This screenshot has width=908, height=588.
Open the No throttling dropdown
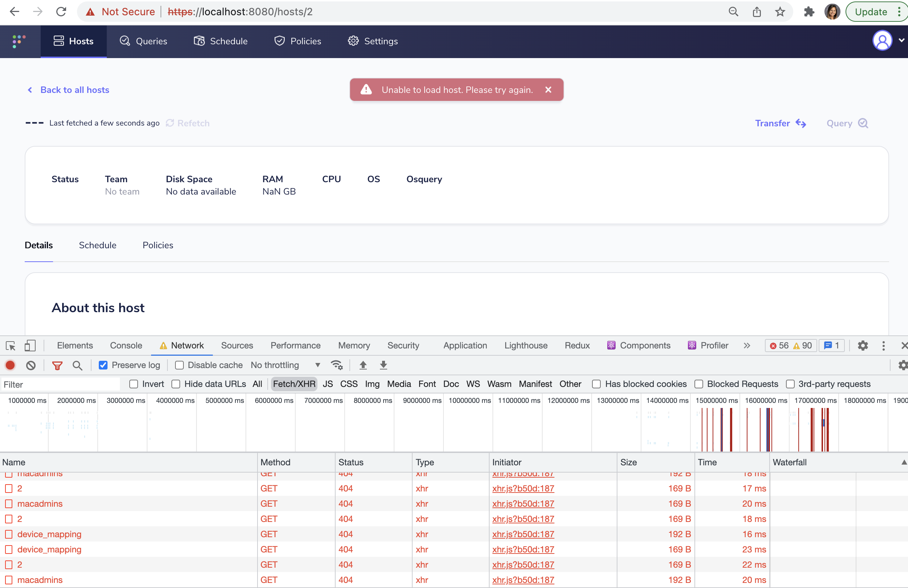click(285, 365)
